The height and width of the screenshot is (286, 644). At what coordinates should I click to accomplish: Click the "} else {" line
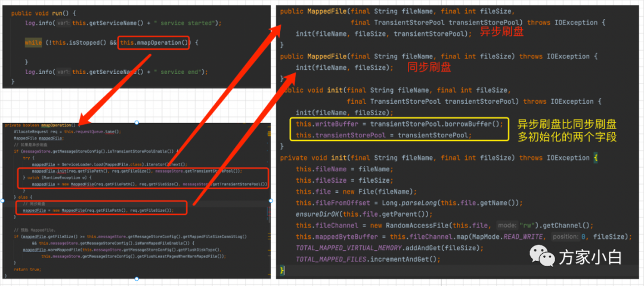coord(22,198)
